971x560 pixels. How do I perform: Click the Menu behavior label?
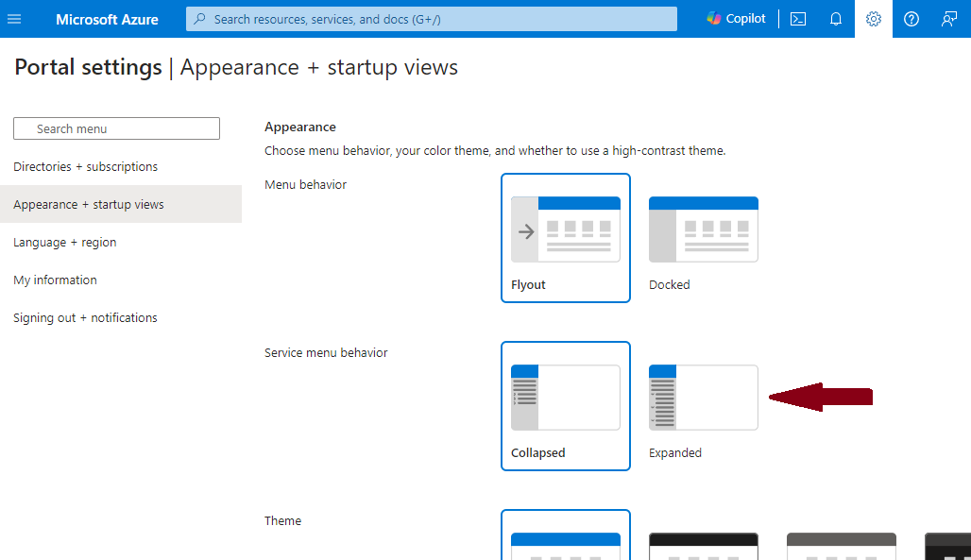tap(305, 184)
